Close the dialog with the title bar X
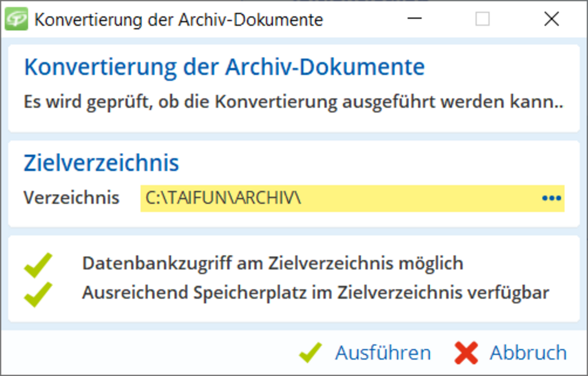Screen dimensions: 588x376 point(552,19)
